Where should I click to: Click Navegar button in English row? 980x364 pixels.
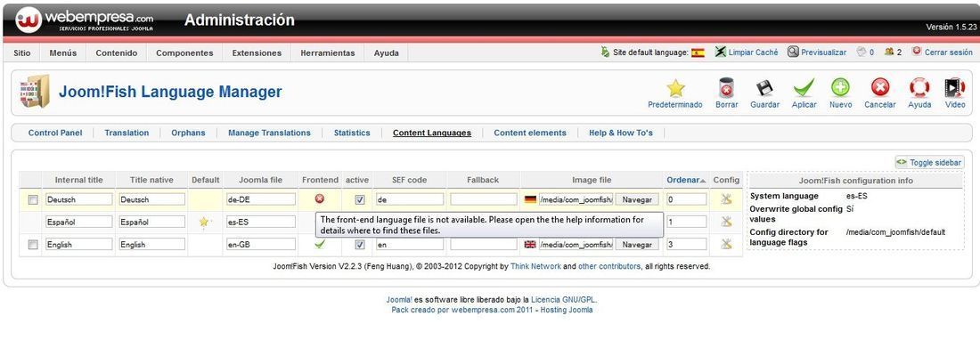(x=637, y=245)
